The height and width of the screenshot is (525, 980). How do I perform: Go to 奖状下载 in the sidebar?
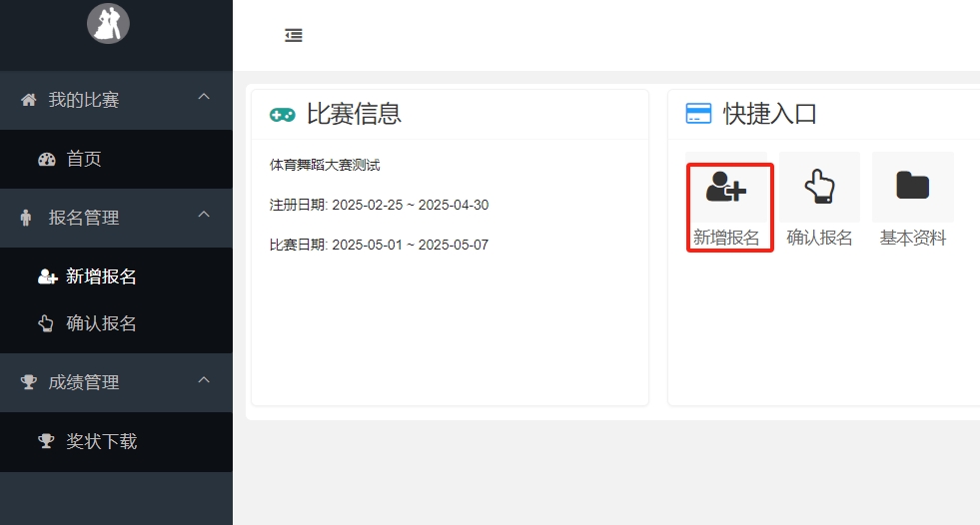101,441
